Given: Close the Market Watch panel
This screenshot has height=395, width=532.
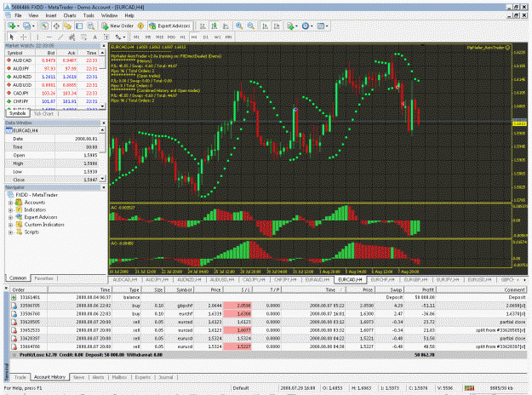Looking at the screenshot, I should coord(104,45).
